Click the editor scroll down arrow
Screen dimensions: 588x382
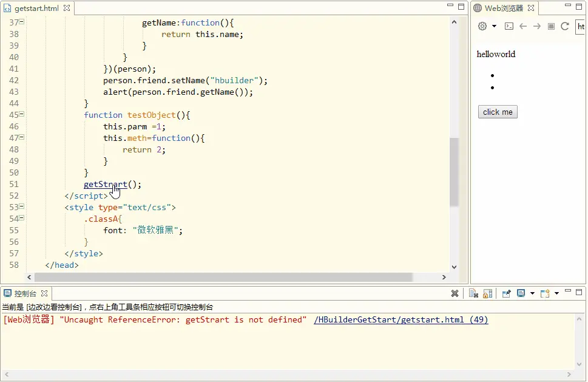[454, 267]
